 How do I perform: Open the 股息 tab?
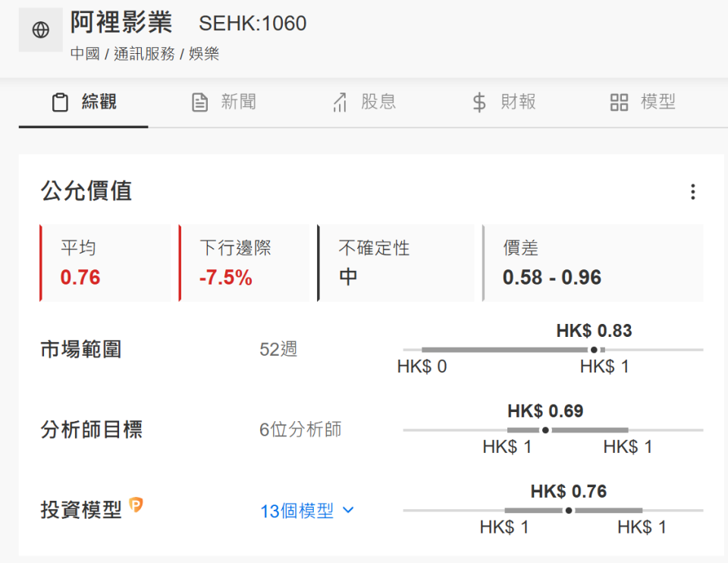coord(364,102)
